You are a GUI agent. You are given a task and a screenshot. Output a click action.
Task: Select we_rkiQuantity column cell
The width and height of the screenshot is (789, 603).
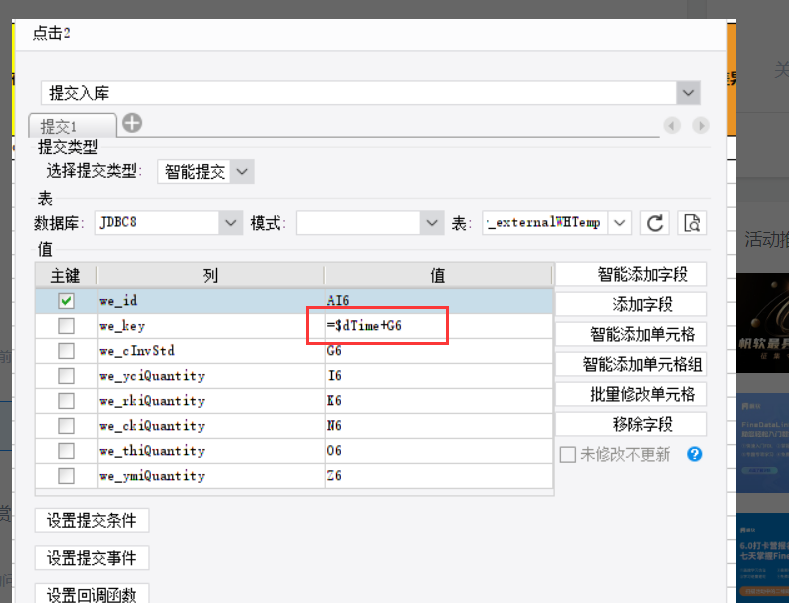click(211, 401)
